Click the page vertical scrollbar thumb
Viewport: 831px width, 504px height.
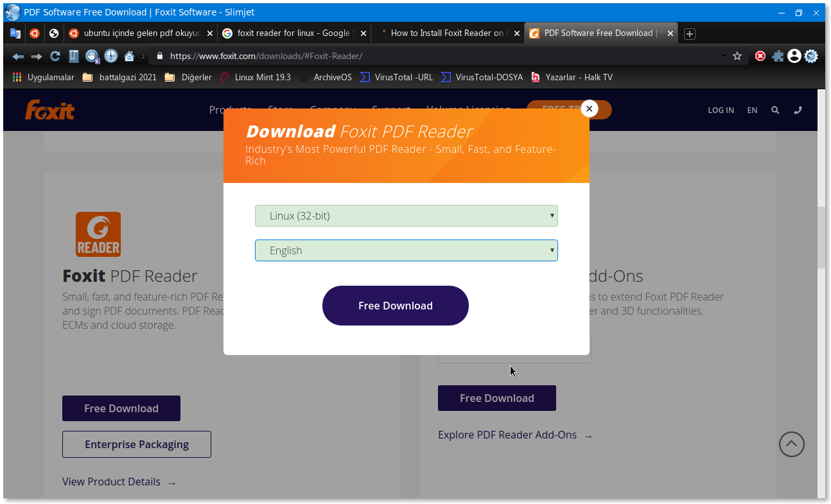coord(821,238)
